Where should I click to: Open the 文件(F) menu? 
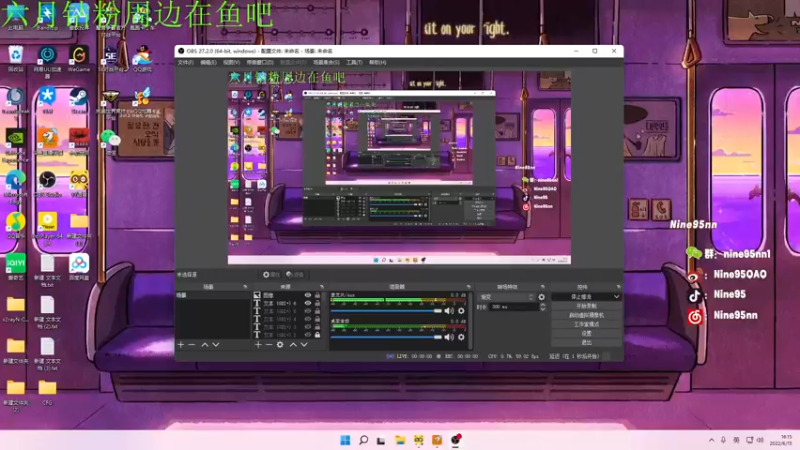pyautogui.click(x=186, y=62)
